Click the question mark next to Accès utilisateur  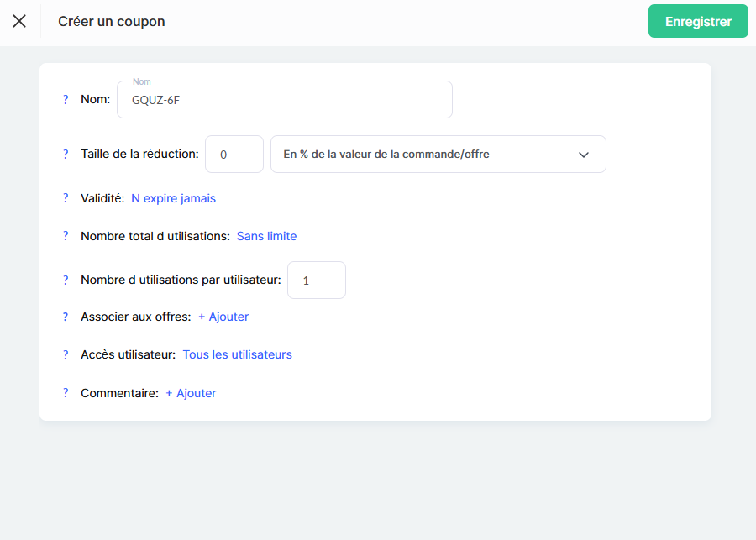click(x=66, y=354)
